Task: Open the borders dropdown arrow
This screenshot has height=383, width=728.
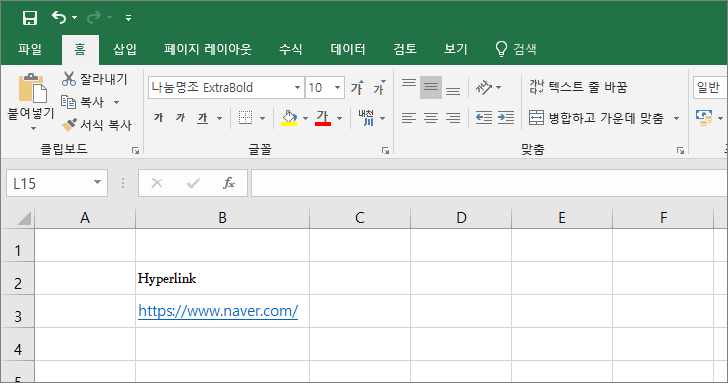Action: click(x=262, y=118)
